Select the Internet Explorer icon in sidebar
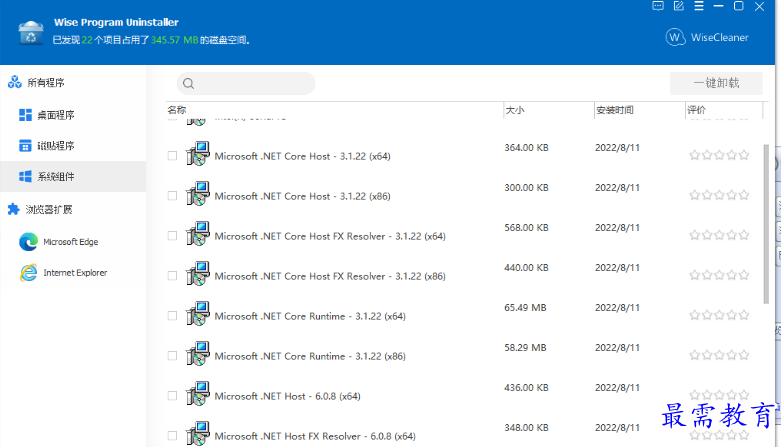783x447 pixels. [x=28, y=273]
